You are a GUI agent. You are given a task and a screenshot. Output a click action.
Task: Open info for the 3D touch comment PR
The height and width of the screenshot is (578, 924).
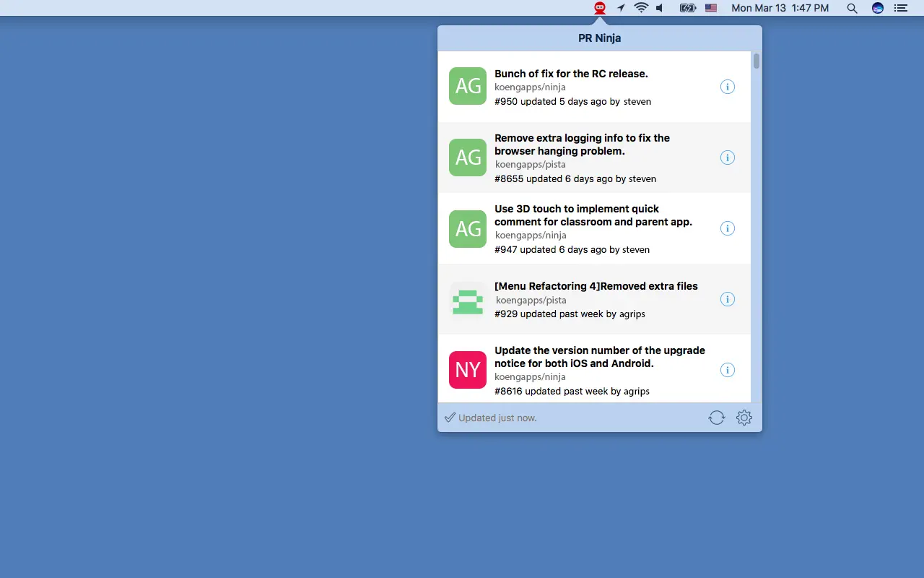[x=727, y=228]
